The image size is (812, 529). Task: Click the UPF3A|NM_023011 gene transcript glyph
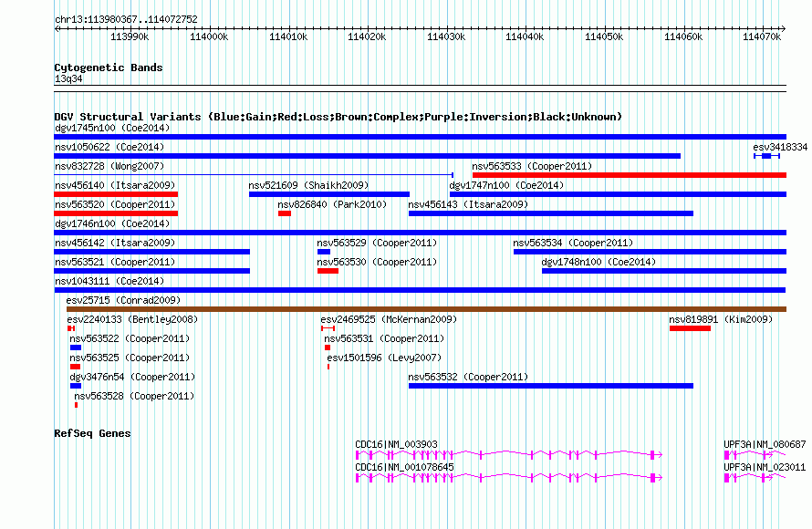click(755, 477)
